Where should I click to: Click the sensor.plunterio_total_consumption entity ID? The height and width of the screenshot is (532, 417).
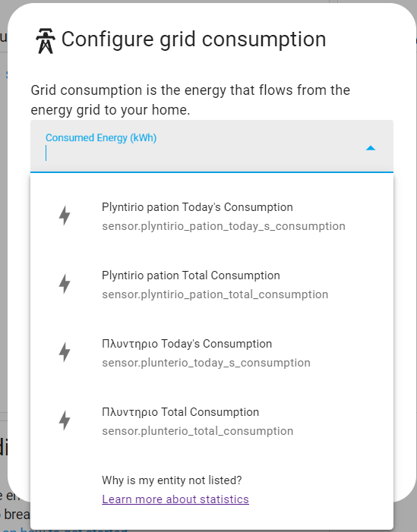[197, 431]
